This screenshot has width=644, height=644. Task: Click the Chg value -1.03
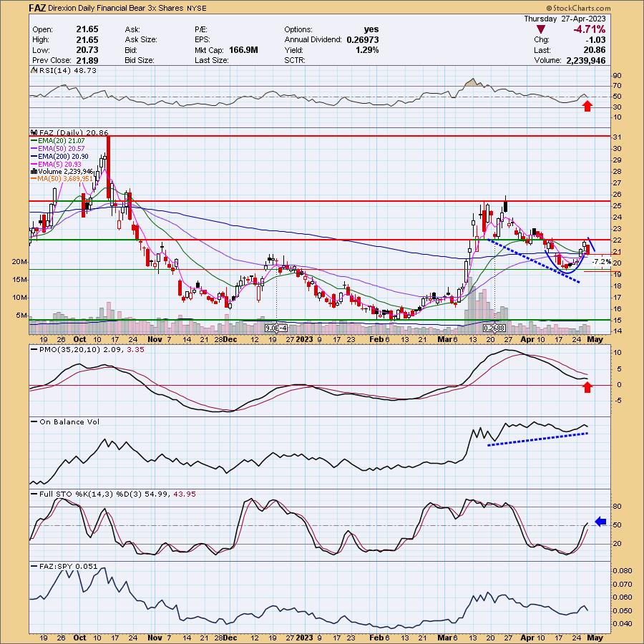595,40
